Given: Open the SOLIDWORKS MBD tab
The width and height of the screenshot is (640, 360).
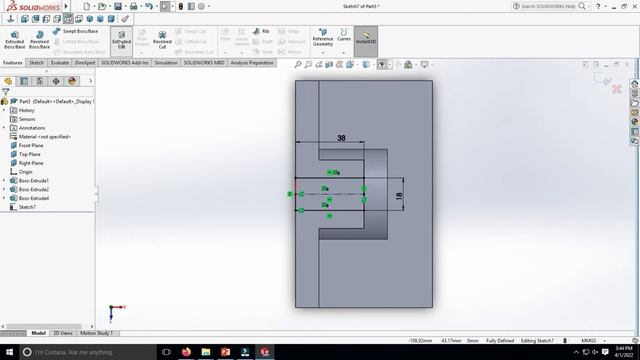Looking at the screenshot, I should click(204, 63).
